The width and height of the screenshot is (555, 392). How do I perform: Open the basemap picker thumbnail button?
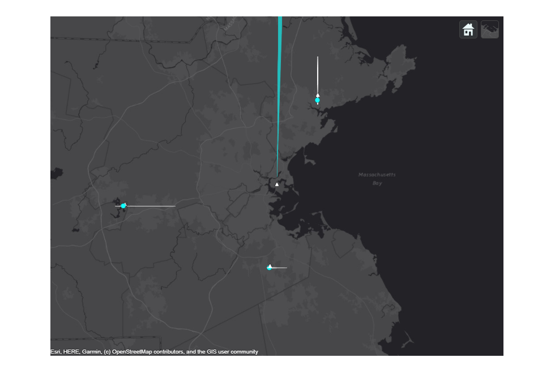(x=489, y=29)
